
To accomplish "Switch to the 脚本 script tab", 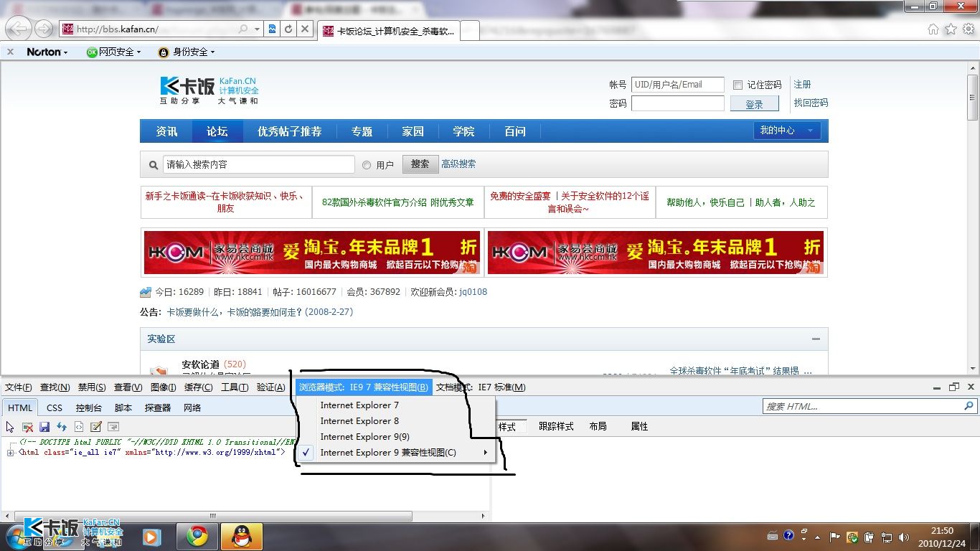I will (x=123, y=408).
